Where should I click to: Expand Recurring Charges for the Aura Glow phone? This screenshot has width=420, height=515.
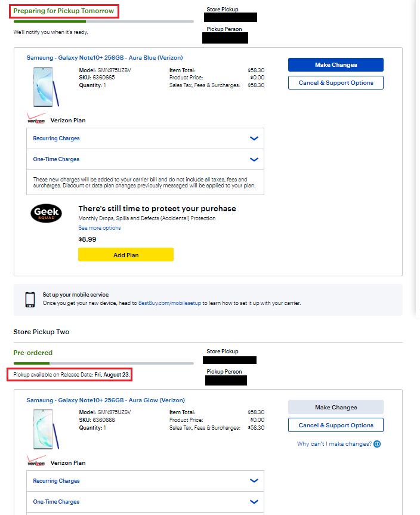point(145,481)
